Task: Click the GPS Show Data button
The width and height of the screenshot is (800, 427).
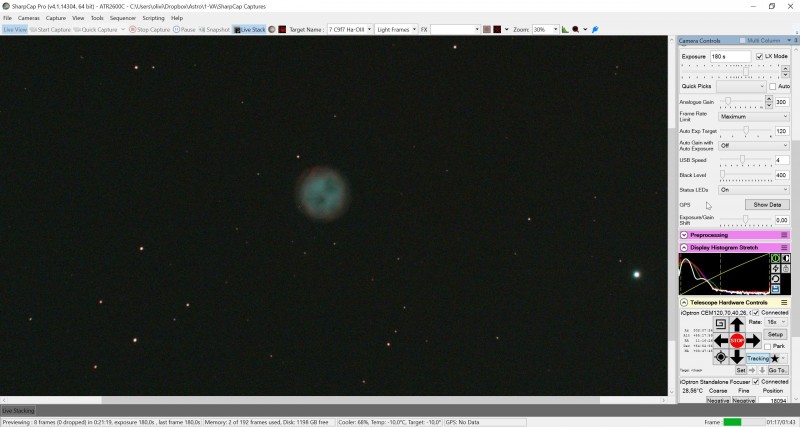Action: [x=767, y=205]
